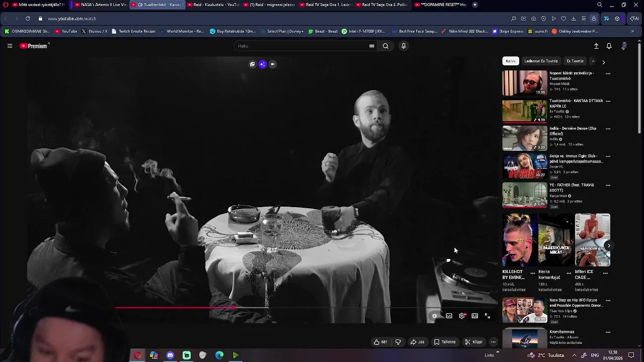Open the YouTube hamburger guide menu
Image resolution: width=644 pixels, height=362 pixels.
click(x=10, y=46)
